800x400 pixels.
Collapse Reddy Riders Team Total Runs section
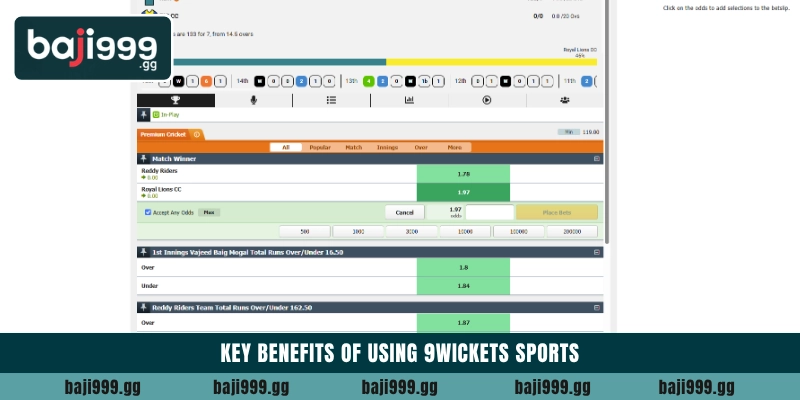click(x=596, y=308)
